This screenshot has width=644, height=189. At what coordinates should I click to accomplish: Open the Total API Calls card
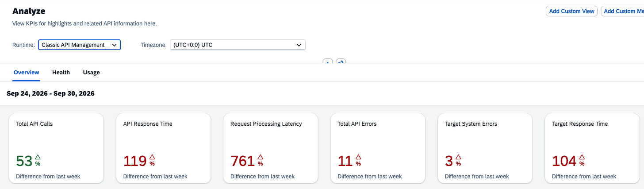[56, 148]
